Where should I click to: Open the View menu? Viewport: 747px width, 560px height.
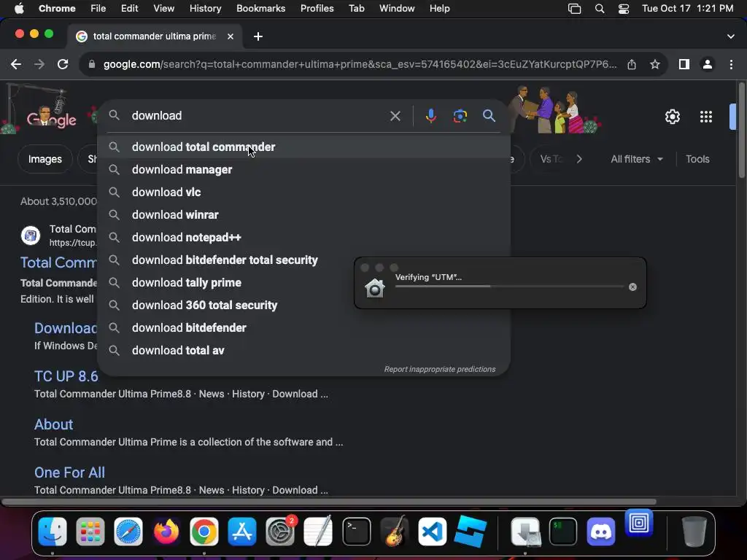click(x=163, y=9)
